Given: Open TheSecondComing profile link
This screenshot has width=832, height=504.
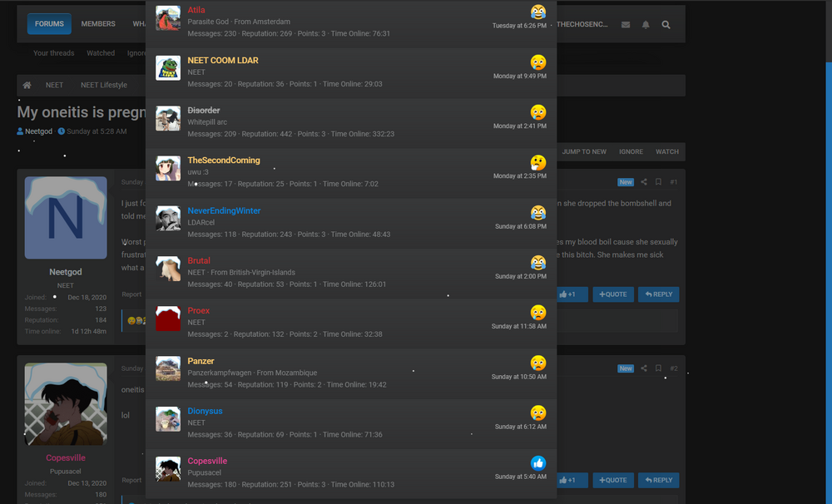Looking at the screenshot, I should (x=223, y=161).
